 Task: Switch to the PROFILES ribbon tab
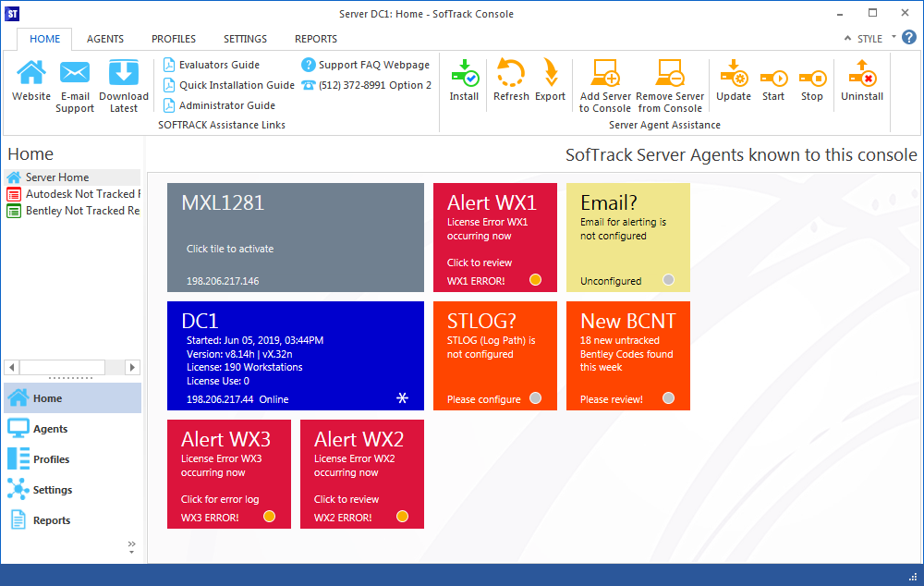(174, 39)
